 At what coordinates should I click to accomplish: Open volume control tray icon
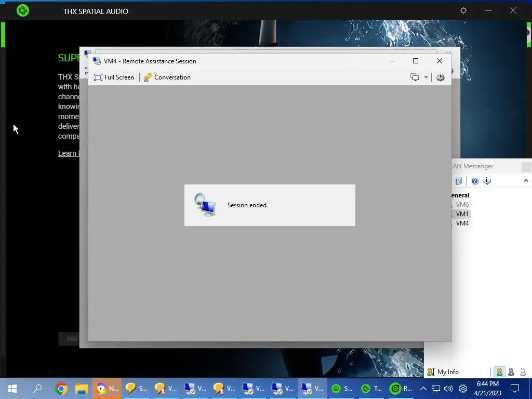tap(448, 389)
